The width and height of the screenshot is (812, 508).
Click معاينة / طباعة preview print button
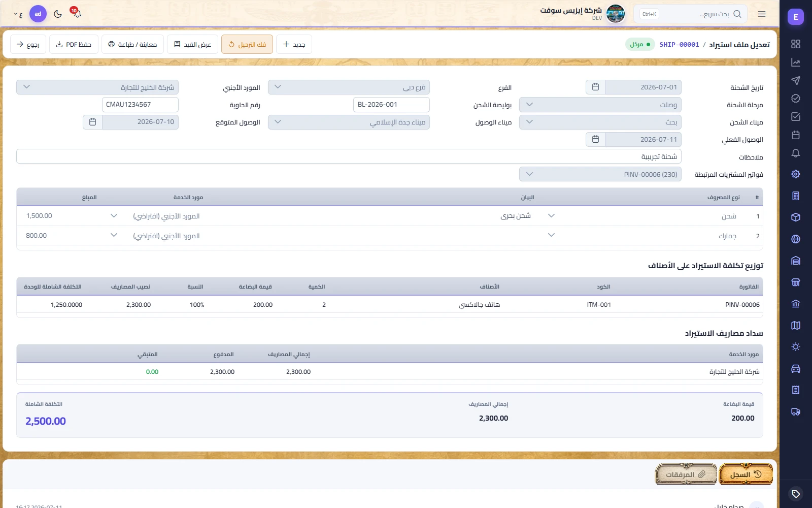pyautogui.click(x=132, y=44)
